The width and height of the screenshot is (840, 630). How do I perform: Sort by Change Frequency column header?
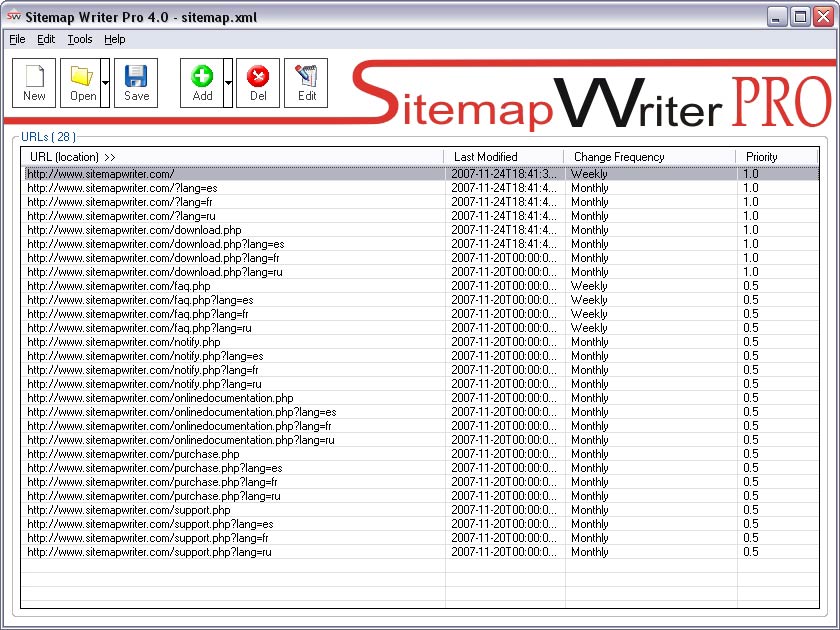(x=650, y=157)
